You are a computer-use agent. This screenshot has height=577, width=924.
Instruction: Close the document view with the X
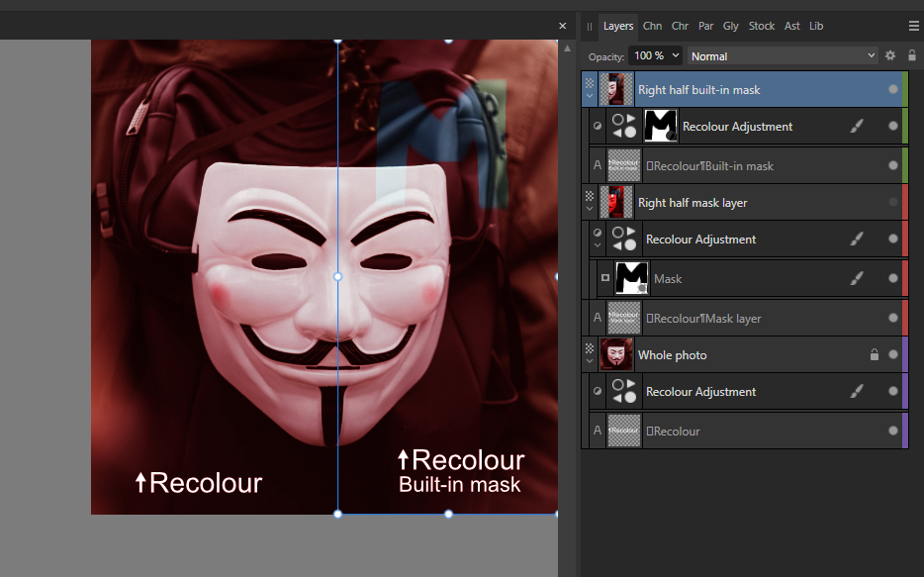tap(562, 26)
